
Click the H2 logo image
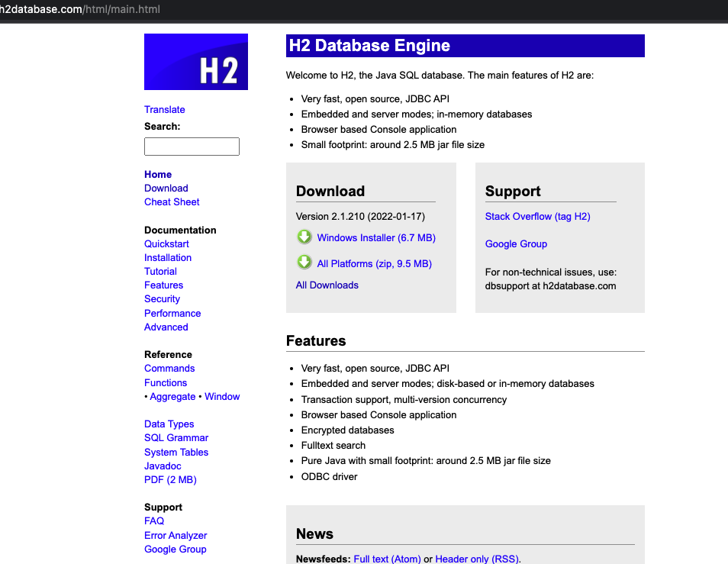[x=196, y=62]
